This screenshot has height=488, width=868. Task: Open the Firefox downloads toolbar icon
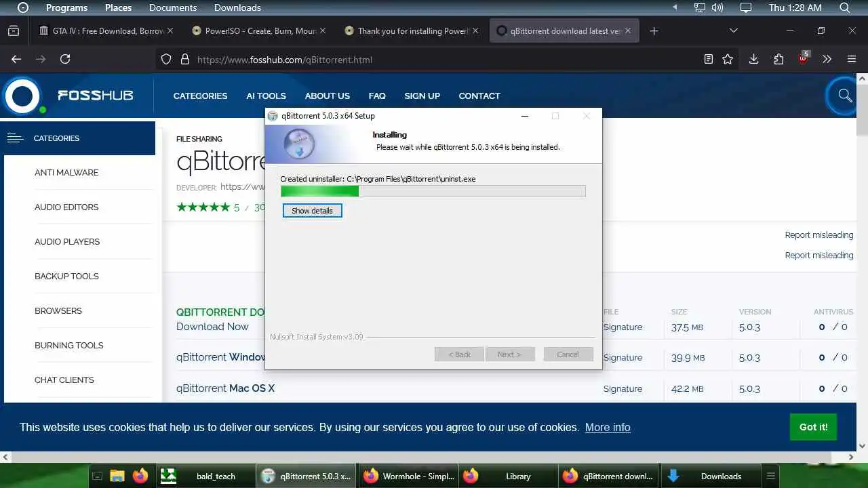[x=753, y=59]
